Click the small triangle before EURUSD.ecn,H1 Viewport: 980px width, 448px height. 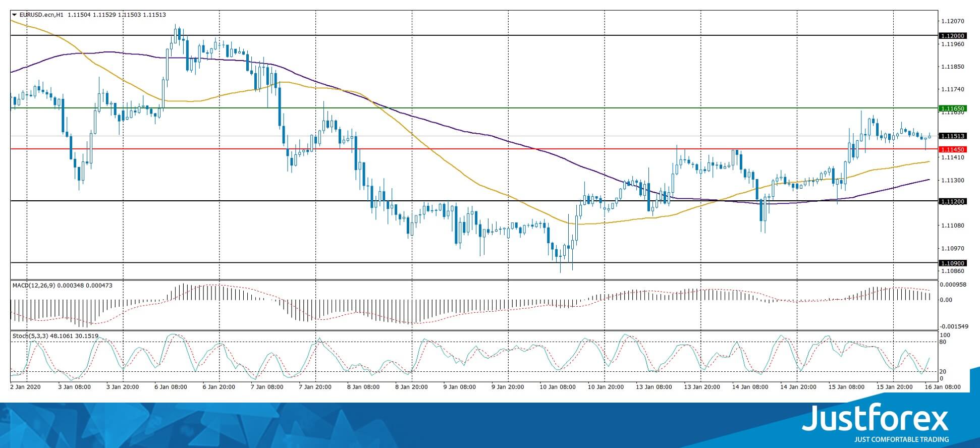point(14,15)
